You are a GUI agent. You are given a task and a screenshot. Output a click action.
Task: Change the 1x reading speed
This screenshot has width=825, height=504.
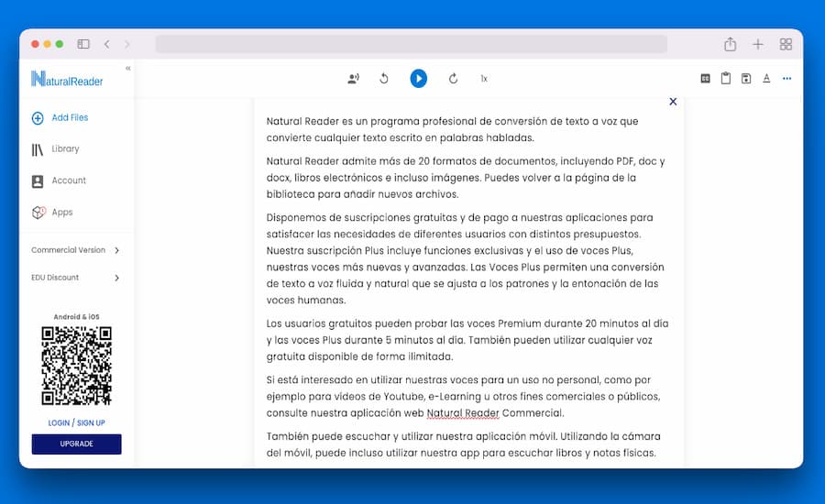click(484, 79)
